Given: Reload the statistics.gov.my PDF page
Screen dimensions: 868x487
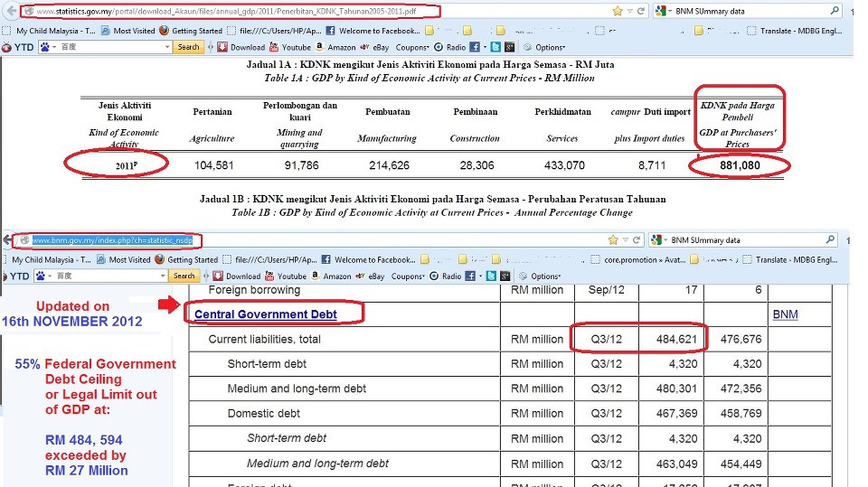Looking at the screenshot, I should 641,11.
